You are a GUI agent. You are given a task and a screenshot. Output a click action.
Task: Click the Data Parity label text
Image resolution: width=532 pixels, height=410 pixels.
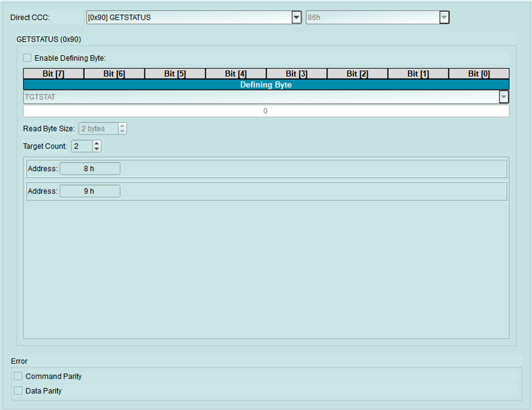click(x=44, y=391)
